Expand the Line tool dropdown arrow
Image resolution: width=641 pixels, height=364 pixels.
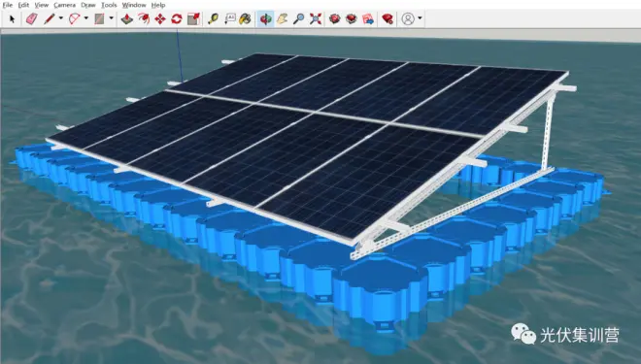61,18
